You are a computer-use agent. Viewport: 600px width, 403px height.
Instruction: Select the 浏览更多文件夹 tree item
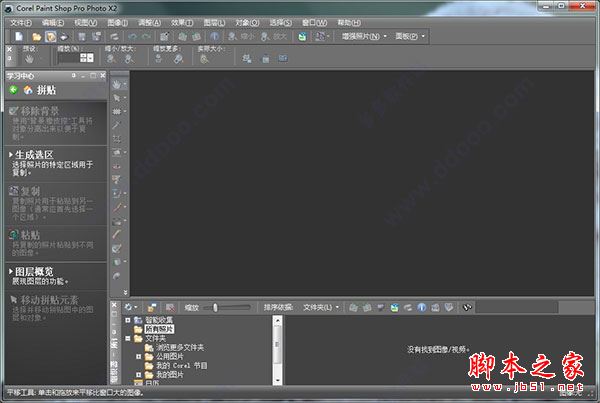coord(179,348)
